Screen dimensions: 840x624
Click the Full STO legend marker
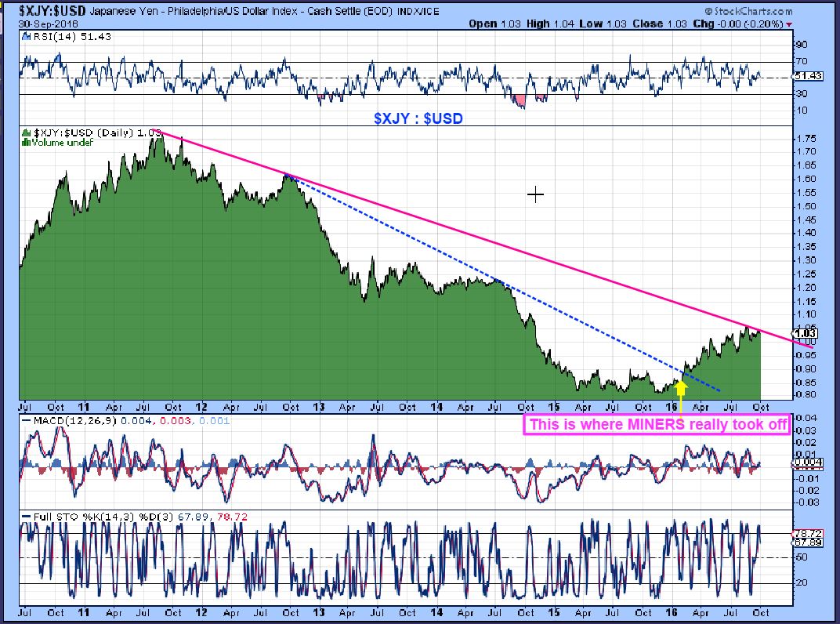click(24, 517)
